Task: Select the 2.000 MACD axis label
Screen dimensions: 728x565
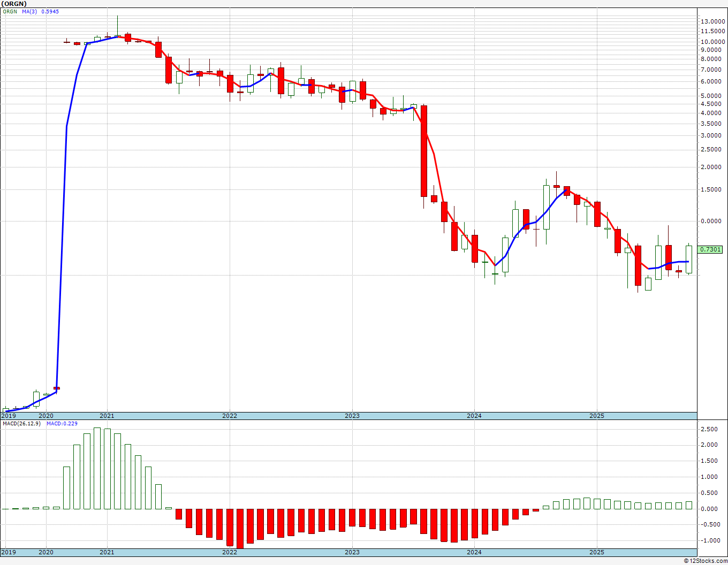Action: (710, 445)
